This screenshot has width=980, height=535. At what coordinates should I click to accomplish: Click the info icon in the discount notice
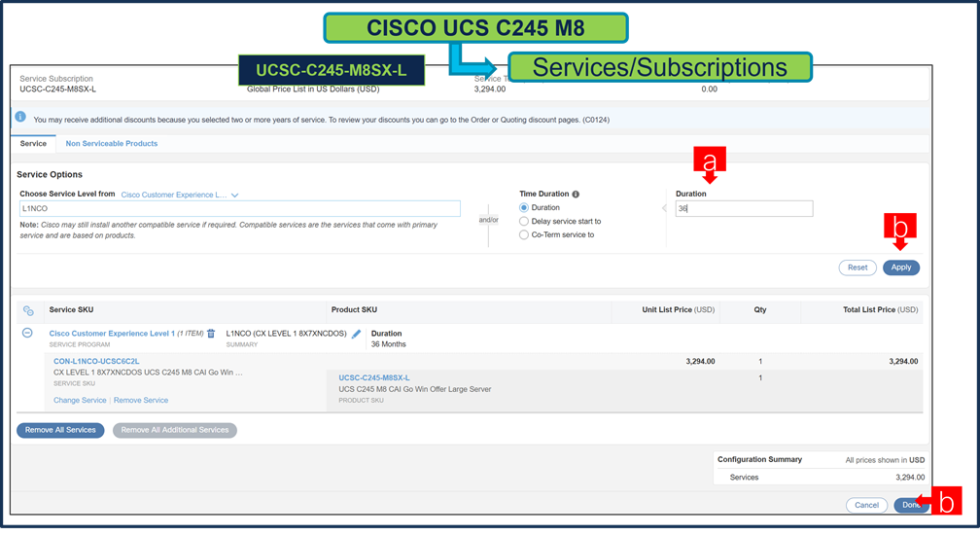[x=20, y=117]
